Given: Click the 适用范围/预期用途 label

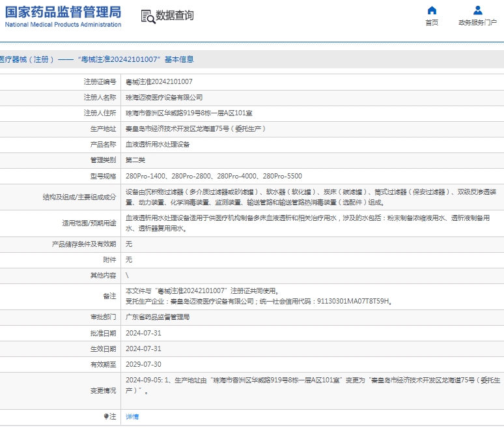Looking at the screenshot, I should click(x=89, y=223).
